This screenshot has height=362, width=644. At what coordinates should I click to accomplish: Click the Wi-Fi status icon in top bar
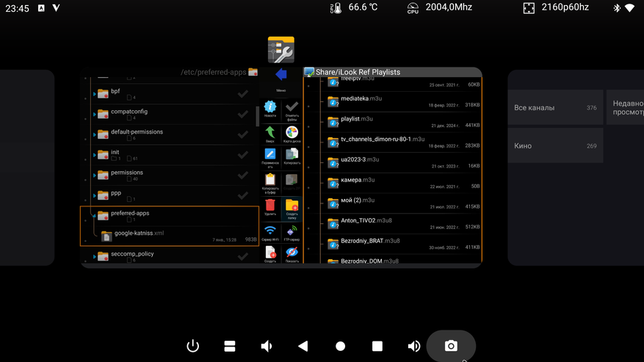(629, 8)
